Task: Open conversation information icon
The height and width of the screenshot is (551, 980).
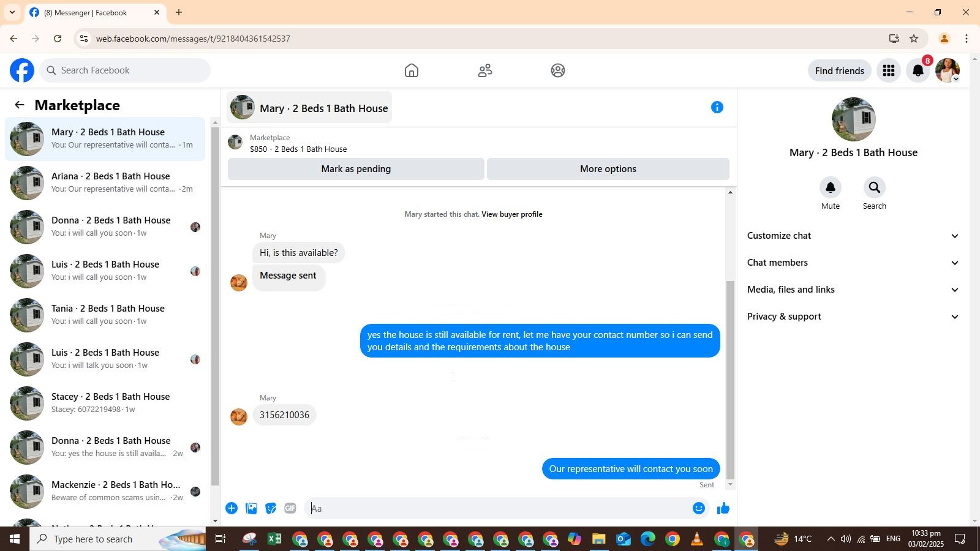Action: pos(717,107)
